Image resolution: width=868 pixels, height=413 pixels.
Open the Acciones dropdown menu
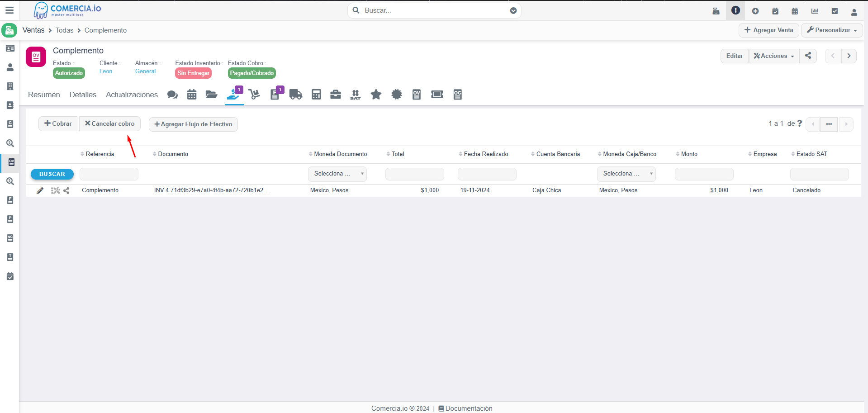(x=774, y=56)
